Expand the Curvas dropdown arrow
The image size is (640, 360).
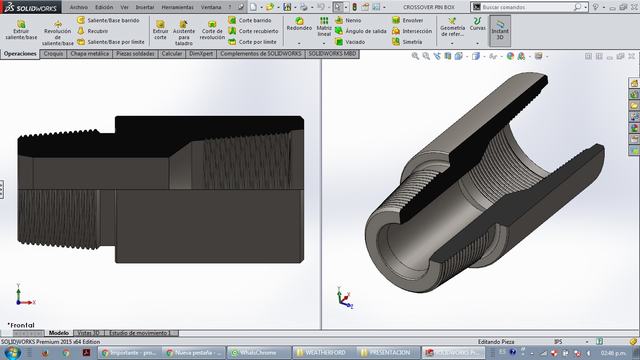pyautogui.click(x=478, y=43)
